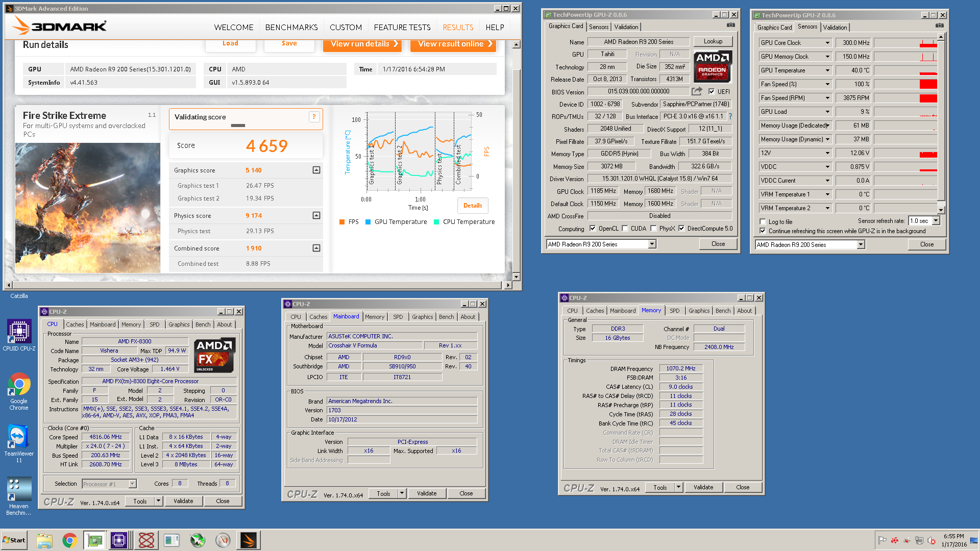Click the Details button under the chart

(x=473, y=206)
